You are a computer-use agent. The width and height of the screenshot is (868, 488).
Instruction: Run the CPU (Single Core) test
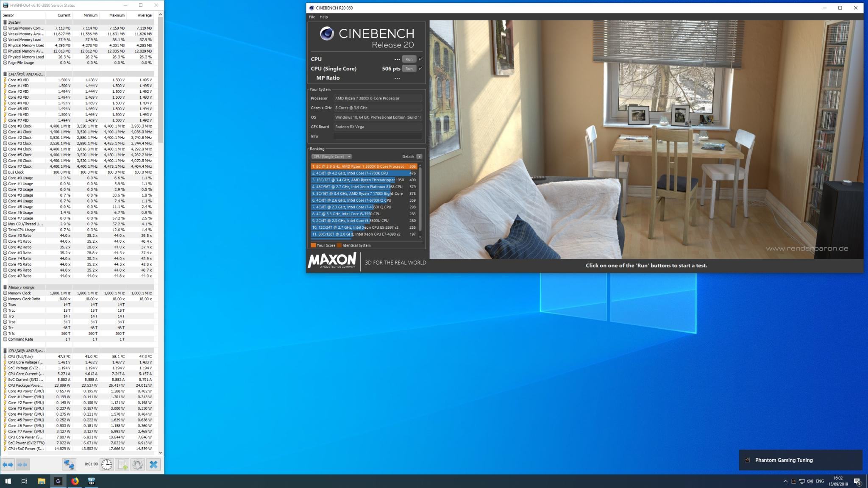pyautogui.click(x=409, y=69)
